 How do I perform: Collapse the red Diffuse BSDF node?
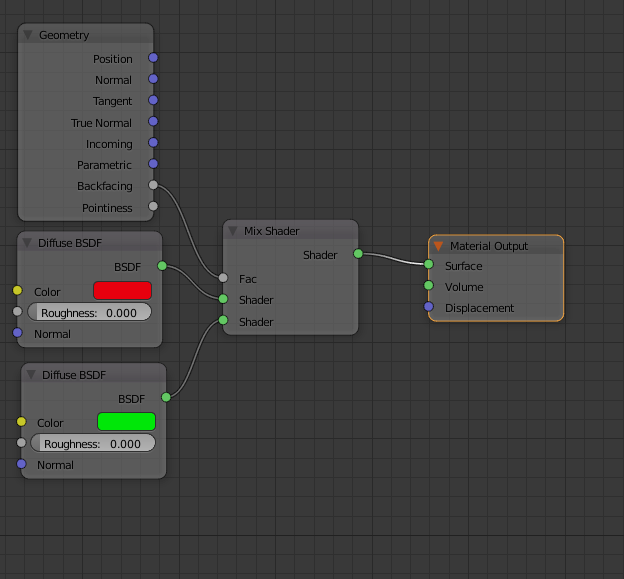point(27,243)
